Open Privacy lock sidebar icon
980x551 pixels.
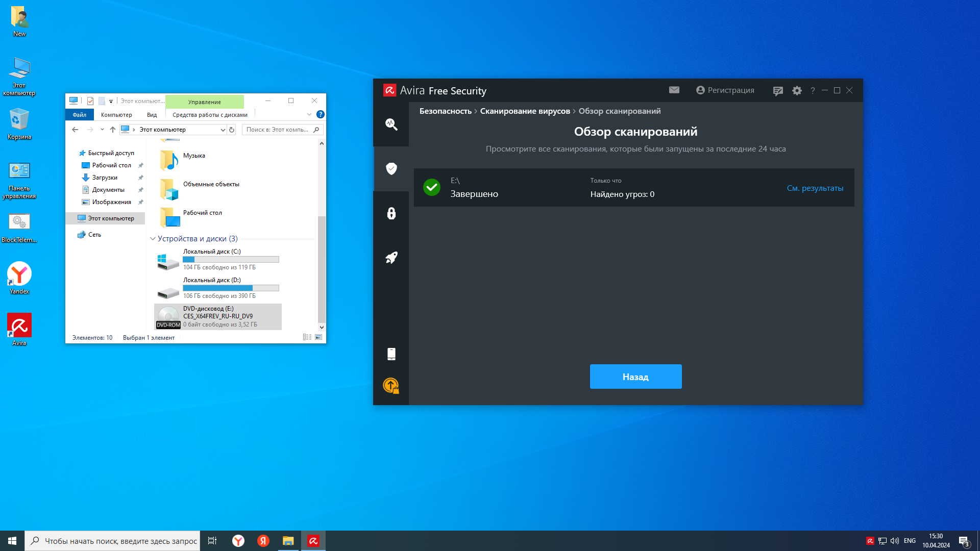click(x=391, y=213)
